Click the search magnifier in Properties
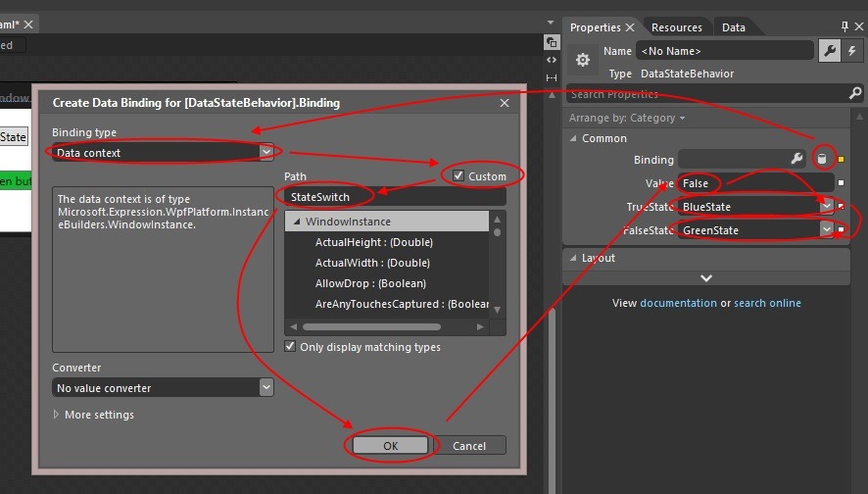This screenshot has width=868, height=494. click(x=855, y=94)
